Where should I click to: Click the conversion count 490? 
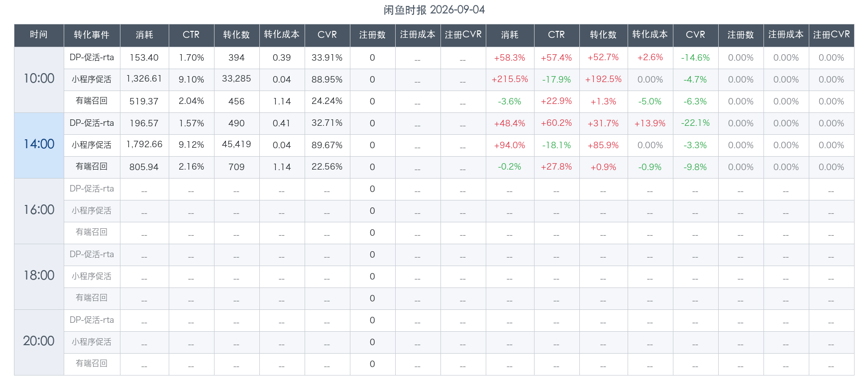236,123
